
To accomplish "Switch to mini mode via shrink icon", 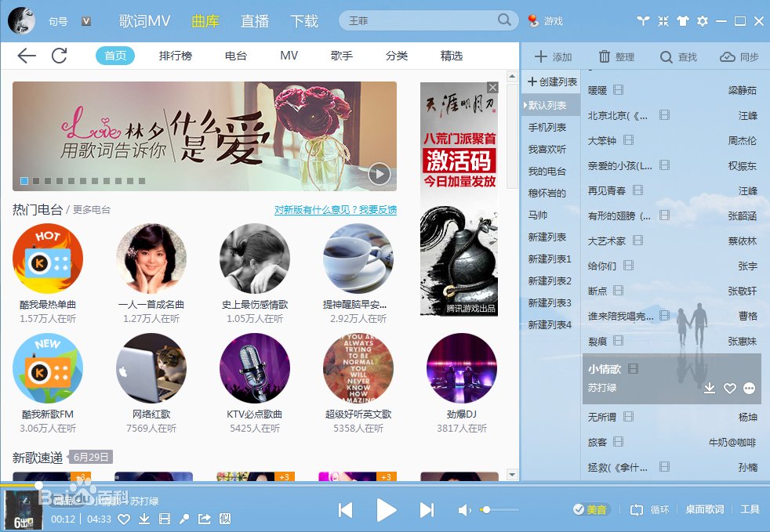I will pyautogui.click(x=664, y=22).
